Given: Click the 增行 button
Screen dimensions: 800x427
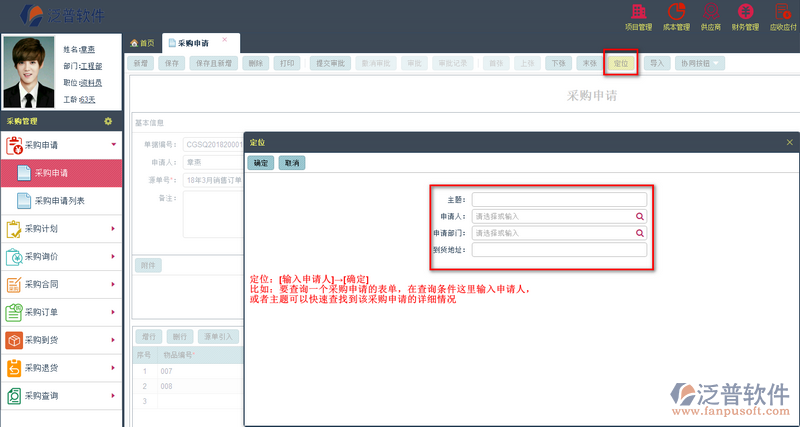Looking at the screenshot, I should [148, 337].
